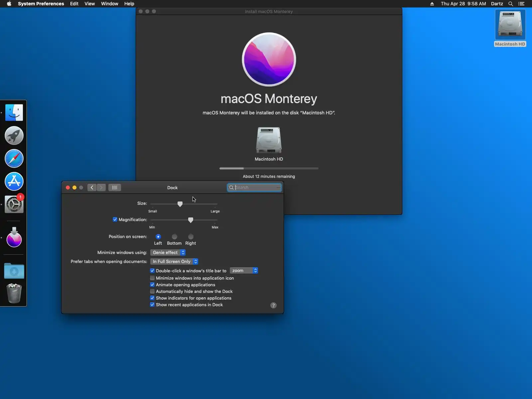Click the 'Max' label under Magnification slider
This screenshot has height=399, width=532.
click(215, 227)
